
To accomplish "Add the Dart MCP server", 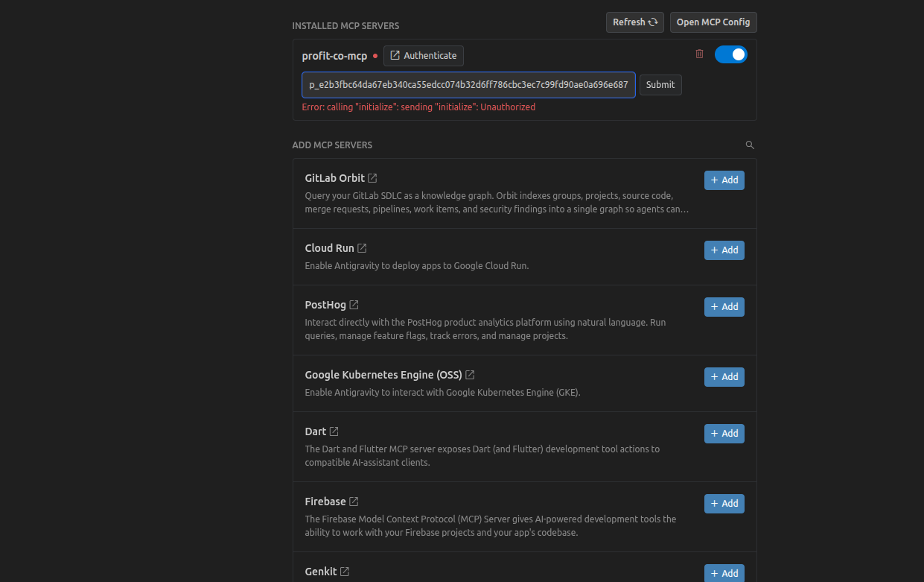I will 724,434.
